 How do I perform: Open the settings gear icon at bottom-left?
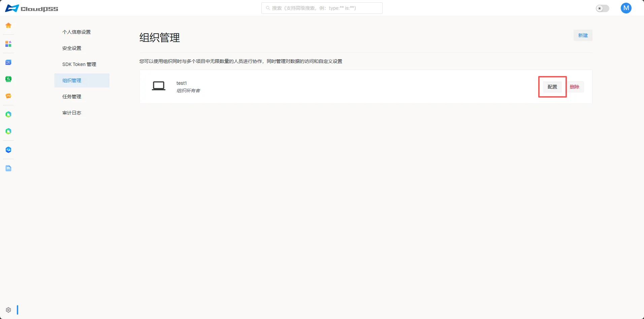[x=8, y=310]
